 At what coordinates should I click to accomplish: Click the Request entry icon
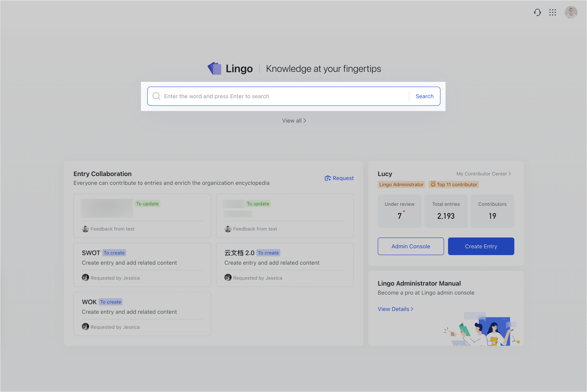coord(327,178)
